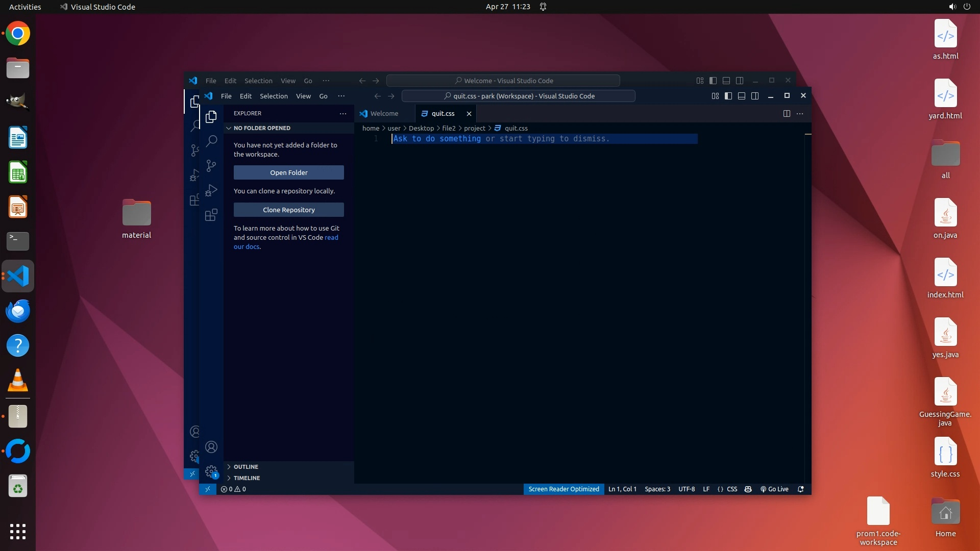
Task: Open Source Control view icon
Action: (211, 165)
